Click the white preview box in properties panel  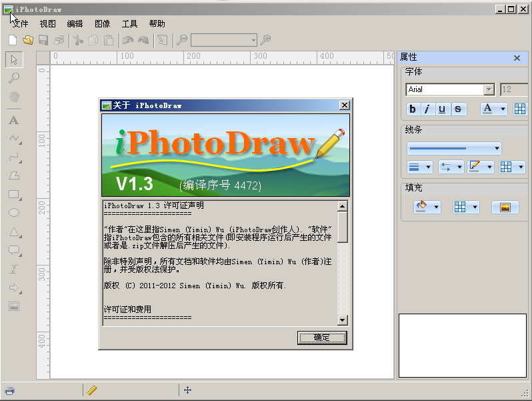pyautogui.click(x=463, y=346)
